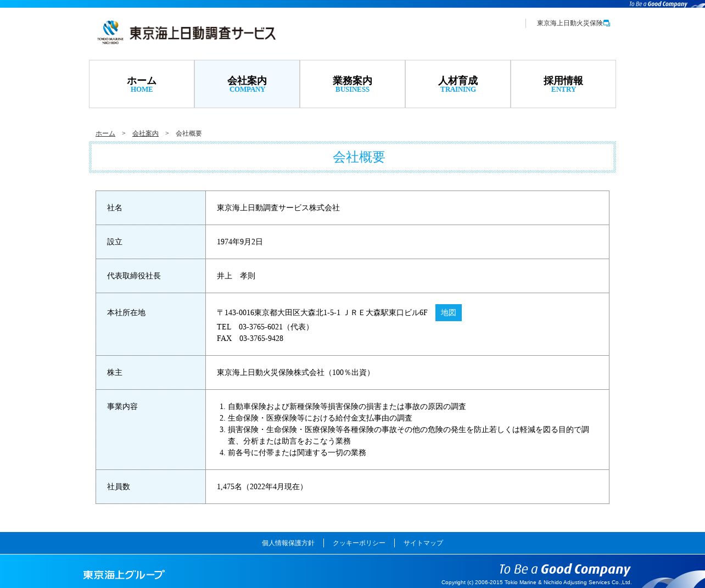Viewport: 705px width, 588px height.
Task: Click the 会社概要 page heading
Action: click(x=359, y=157)
